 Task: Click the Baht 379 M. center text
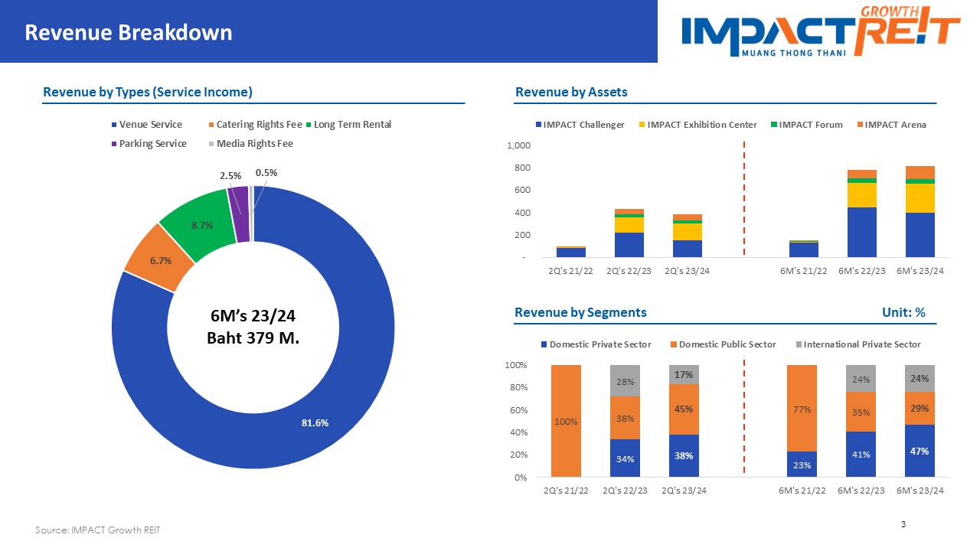253,337
